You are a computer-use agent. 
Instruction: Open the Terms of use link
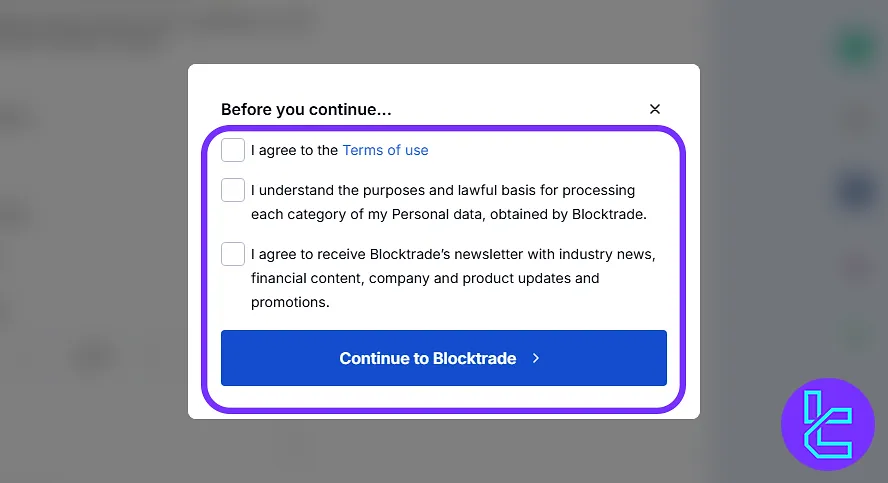385,150
